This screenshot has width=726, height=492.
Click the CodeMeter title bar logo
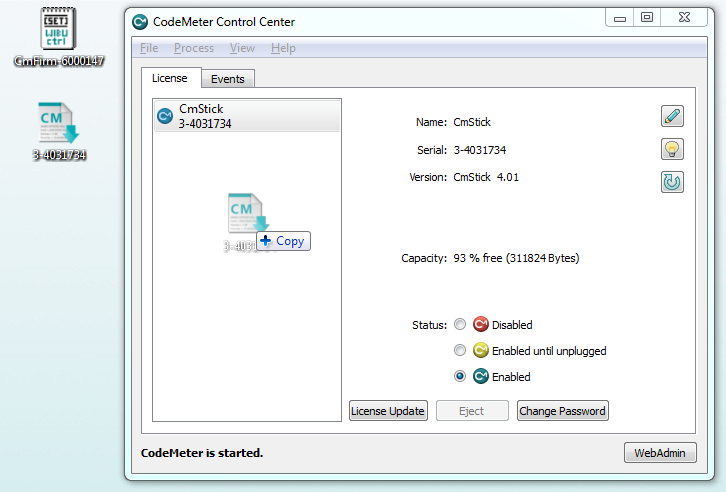pyautogui.click(x=140, y=22)
